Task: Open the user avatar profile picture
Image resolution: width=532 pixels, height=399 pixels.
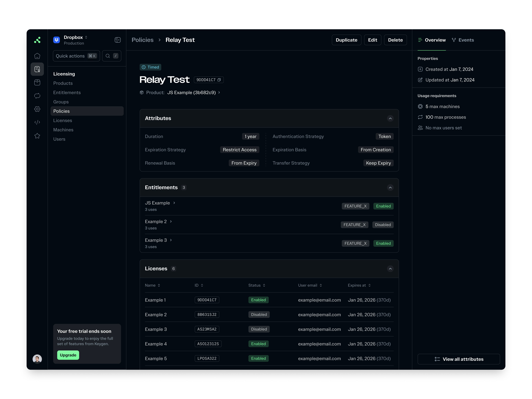Action: [x=37, y=359]
